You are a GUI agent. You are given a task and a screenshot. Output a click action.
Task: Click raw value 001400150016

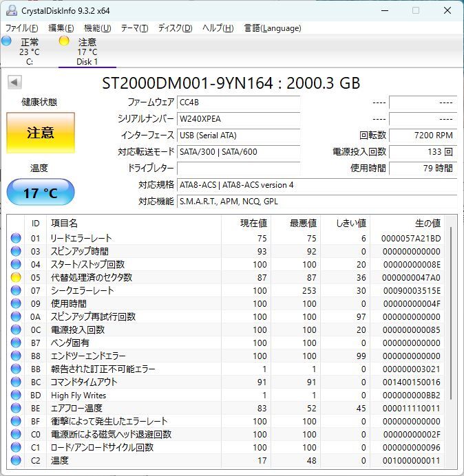click(412, 382)
